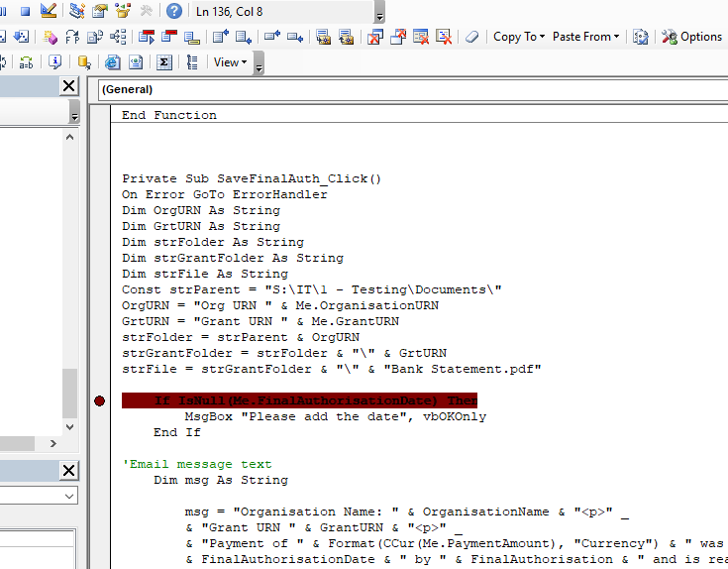Open MZ-Tools Options

[x=691, y=37]
